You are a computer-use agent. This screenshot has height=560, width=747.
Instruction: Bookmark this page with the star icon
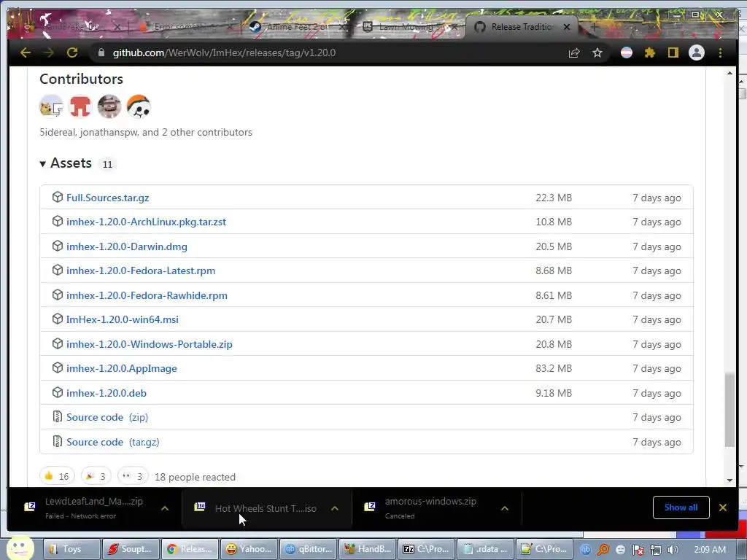point(597,52)
